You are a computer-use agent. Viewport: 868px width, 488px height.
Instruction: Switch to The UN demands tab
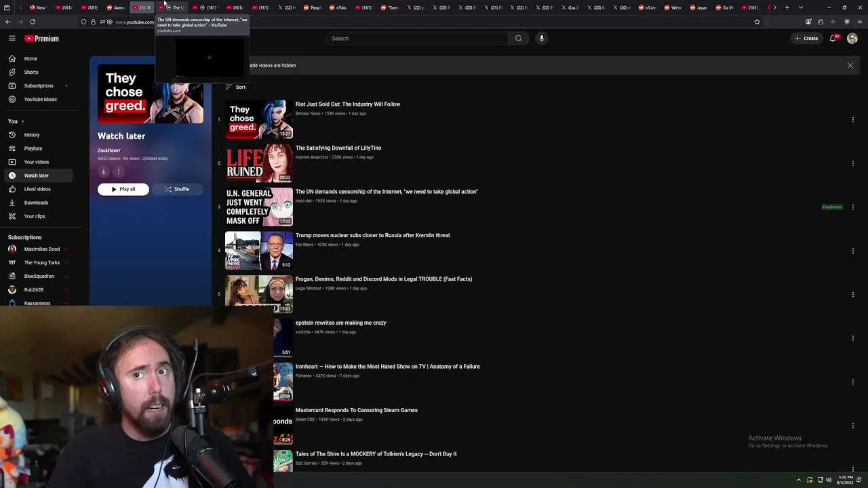coord(172,7)
